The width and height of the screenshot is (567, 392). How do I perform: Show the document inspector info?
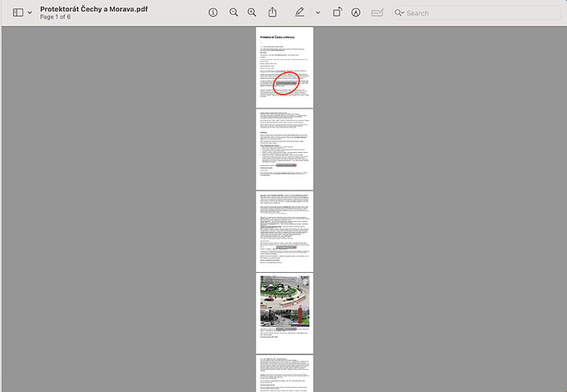click(x=213, y=13)
